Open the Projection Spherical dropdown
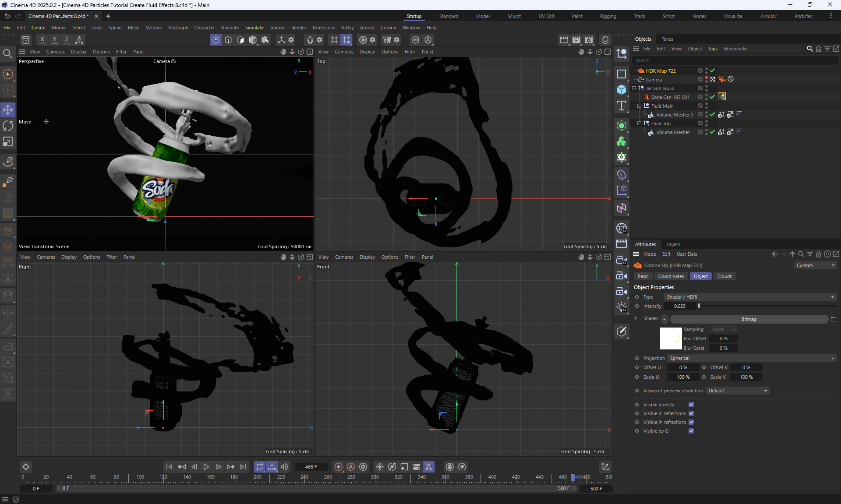Viewport: 841px width, 504px height. click(751, 358)
